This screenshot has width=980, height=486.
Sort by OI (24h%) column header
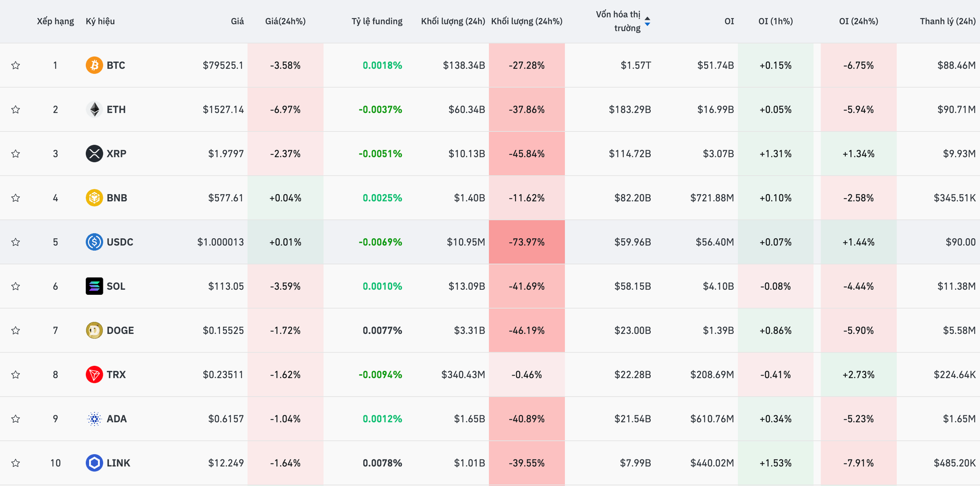[858, 21]
